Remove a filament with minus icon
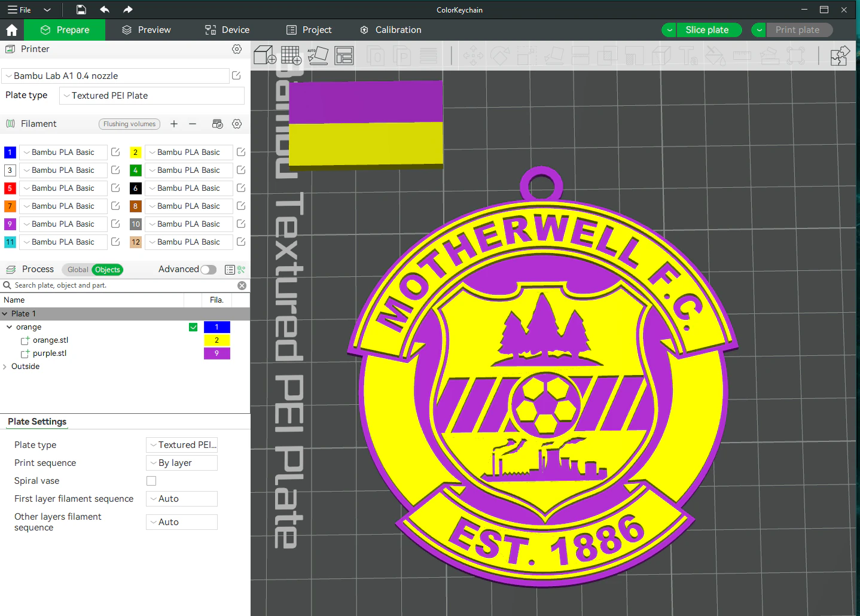Viewport: 860px width, 616px height. click(x=193, y=124)
